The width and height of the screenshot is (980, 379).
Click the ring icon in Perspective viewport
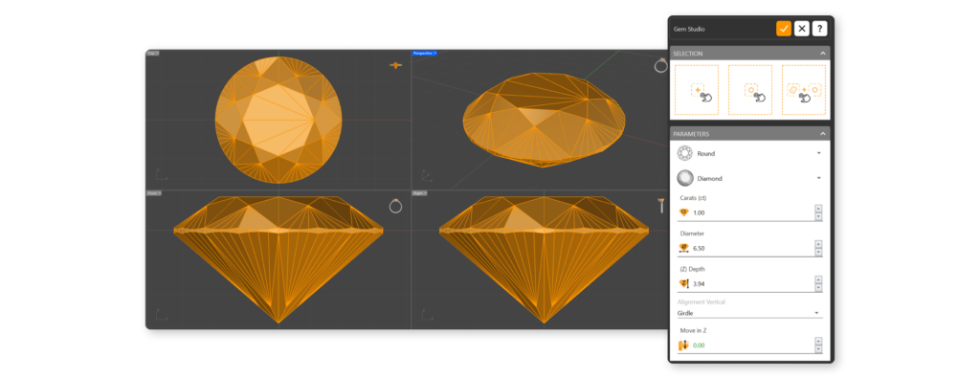[x=660, y=65]
